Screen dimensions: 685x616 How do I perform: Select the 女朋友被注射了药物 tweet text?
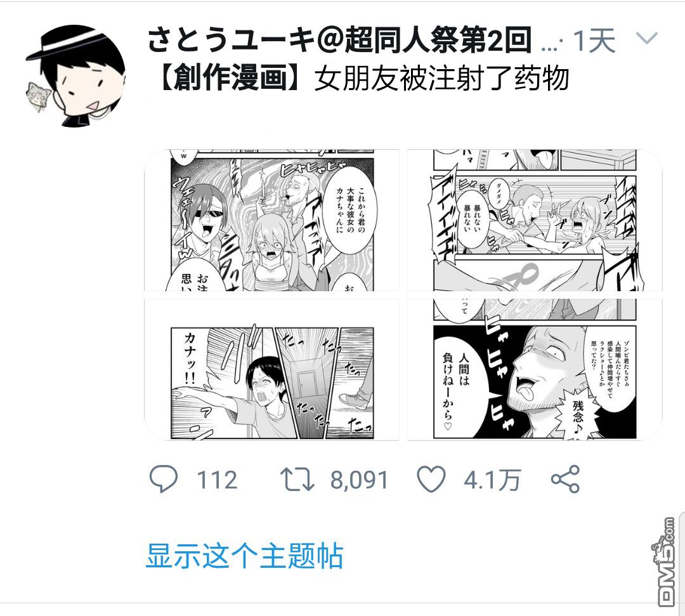[441, 79]
